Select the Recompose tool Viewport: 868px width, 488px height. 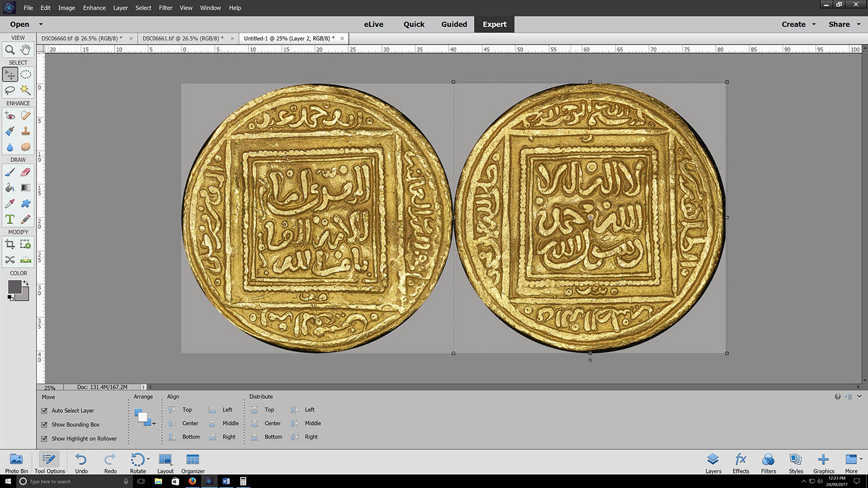coord(25,244)
